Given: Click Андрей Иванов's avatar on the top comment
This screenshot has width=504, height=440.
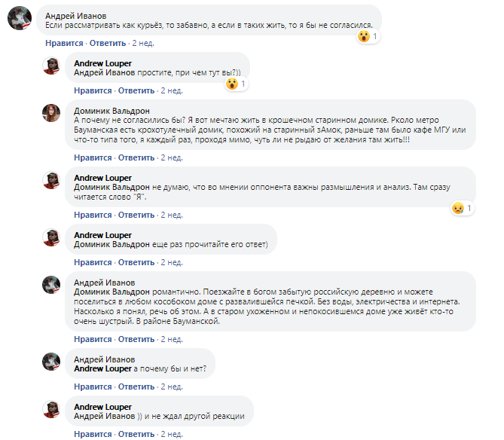Looking at the screenshot, I should 19,19.
